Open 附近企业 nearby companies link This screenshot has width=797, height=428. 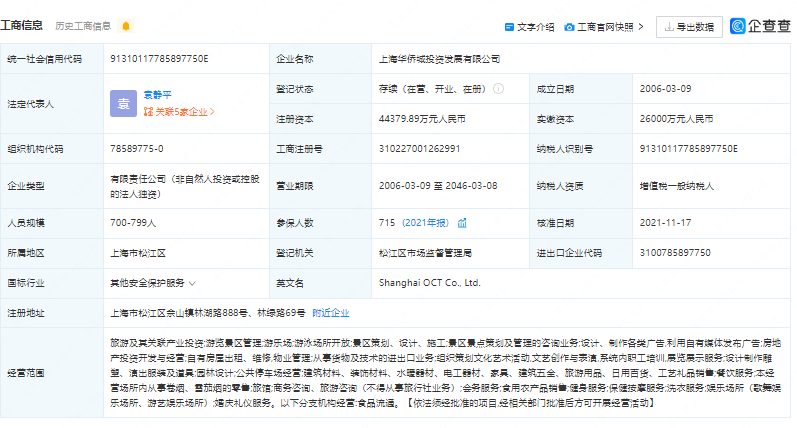(x=330, y=313)
